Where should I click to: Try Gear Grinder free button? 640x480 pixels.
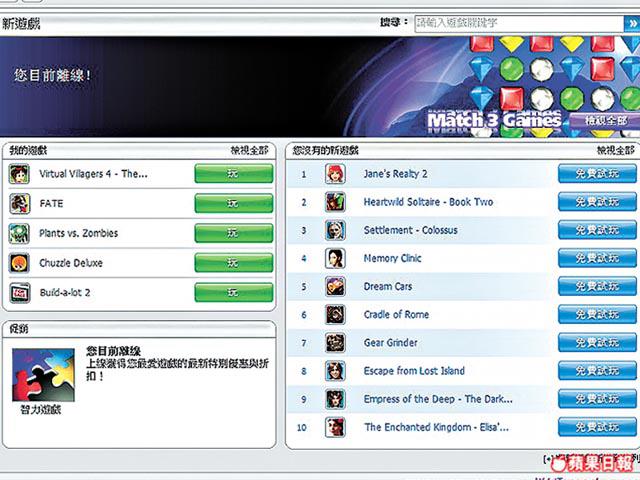(597, 343)
